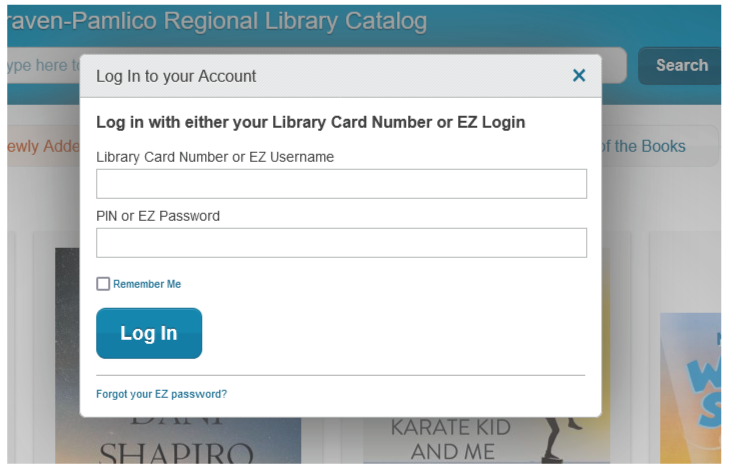Viewport: 730px width, 469px height.
Task: Click the Search button in the header
Action: tap(681, 66)
